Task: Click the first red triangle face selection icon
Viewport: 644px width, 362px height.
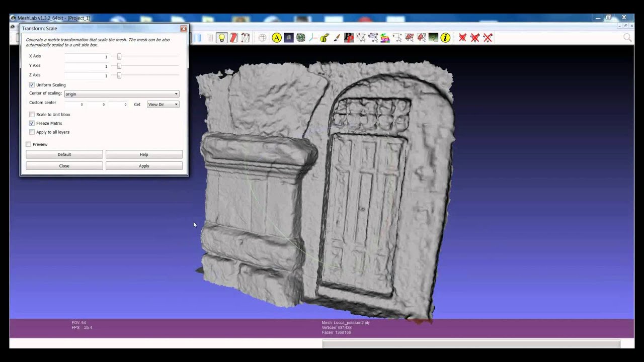Action: click(409, 38)
